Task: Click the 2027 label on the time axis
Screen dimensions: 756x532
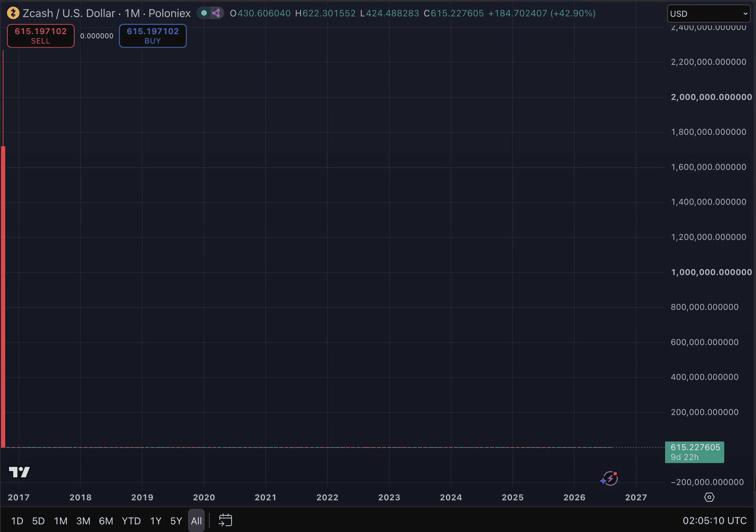Action: [636, 497]
